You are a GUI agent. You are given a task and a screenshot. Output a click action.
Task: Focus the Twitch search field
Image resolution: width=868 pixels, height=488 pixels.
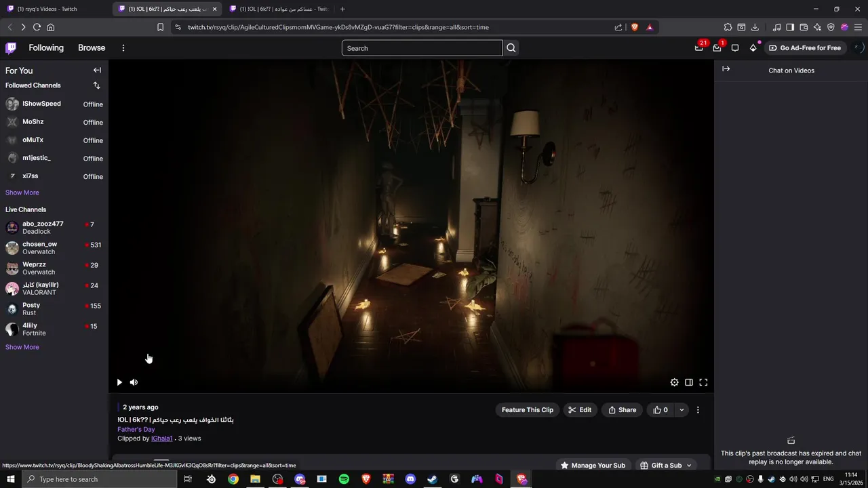(x=422, y=48)
